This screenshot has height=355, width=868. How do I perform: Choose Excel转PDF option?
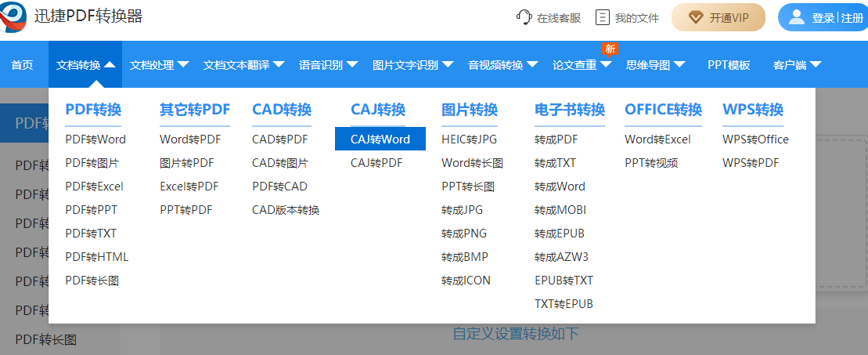[x=189, y=187]
